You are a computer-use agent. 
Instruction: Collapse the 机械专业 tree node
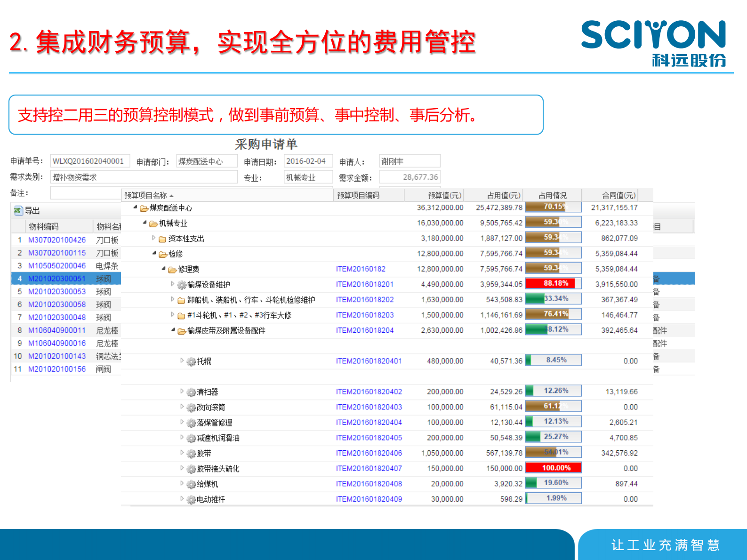coord(145,222)
